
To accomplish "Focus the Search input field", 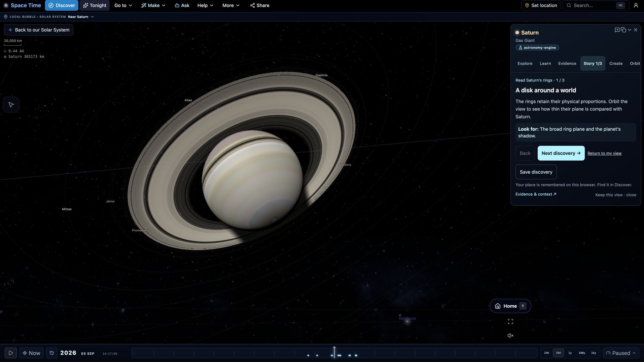I will point(595,5).
